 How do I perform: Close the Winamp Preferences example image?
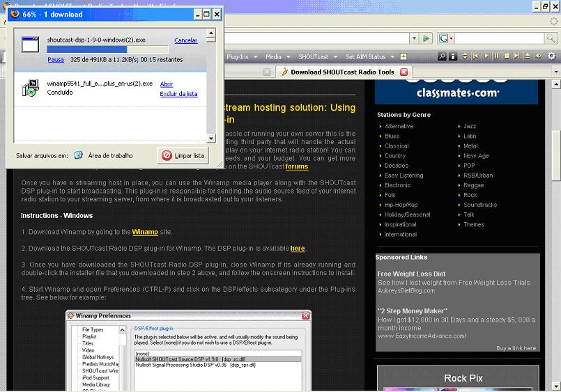(x=305, y=315)
